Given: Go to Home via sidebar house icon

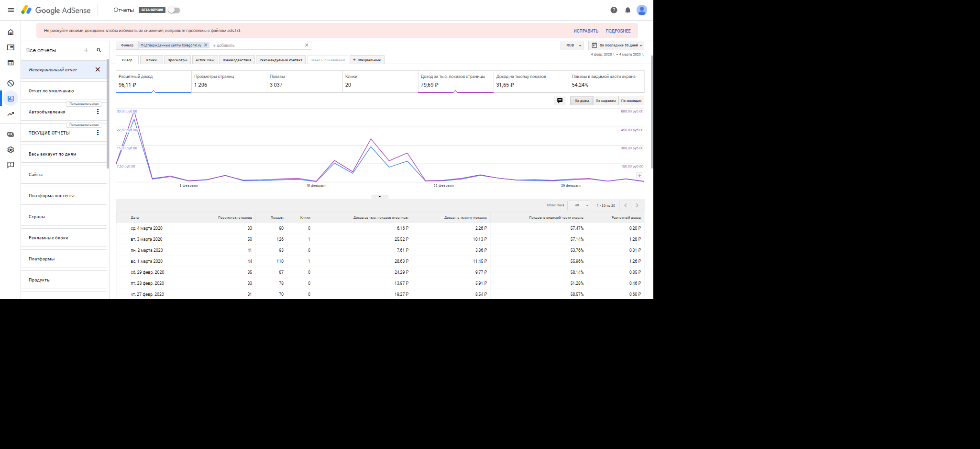Looking at the screenshot, I should (x=11, y=33).
